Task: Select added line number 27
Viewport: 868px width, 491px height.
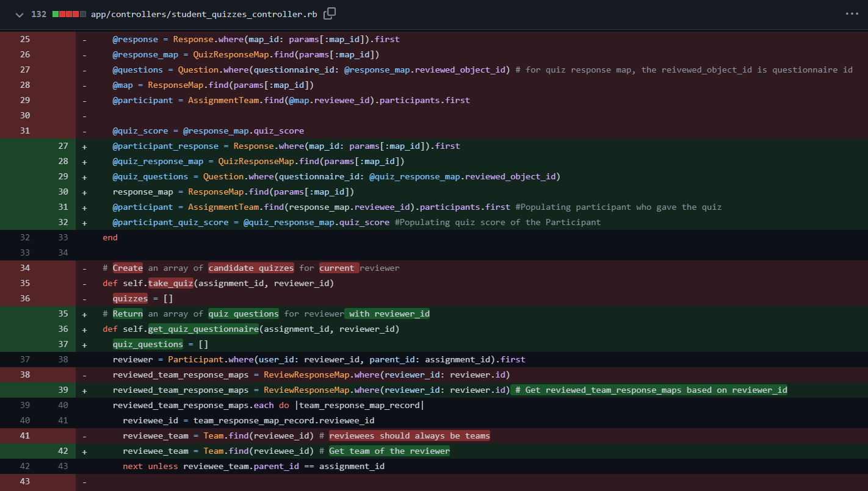Action: (x=63, y=146)
